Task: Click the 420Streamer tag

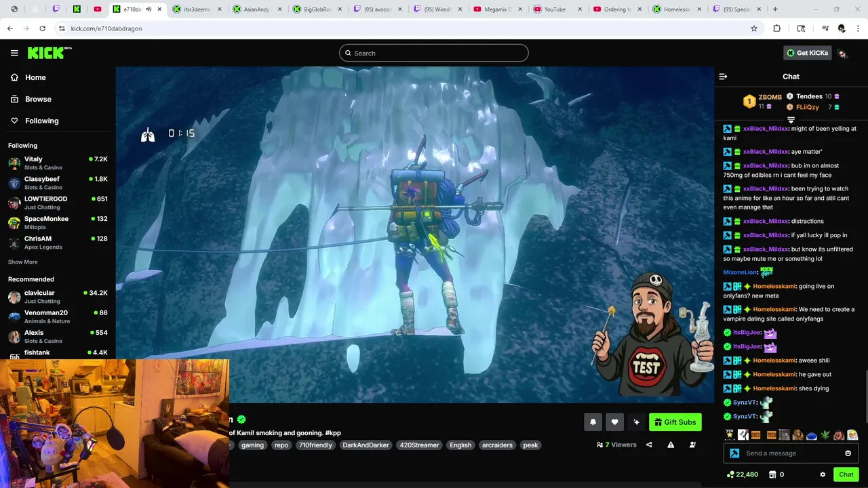Action: coord(419,445)
